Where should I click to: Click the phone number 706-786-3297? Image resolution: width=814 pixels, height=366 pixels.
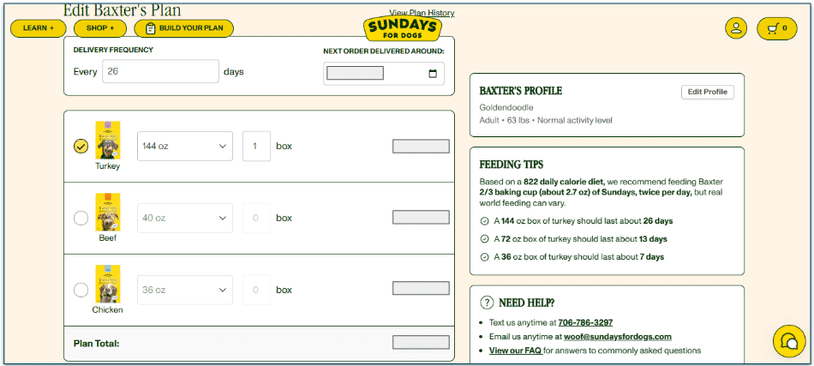click(x=585, y=322)
